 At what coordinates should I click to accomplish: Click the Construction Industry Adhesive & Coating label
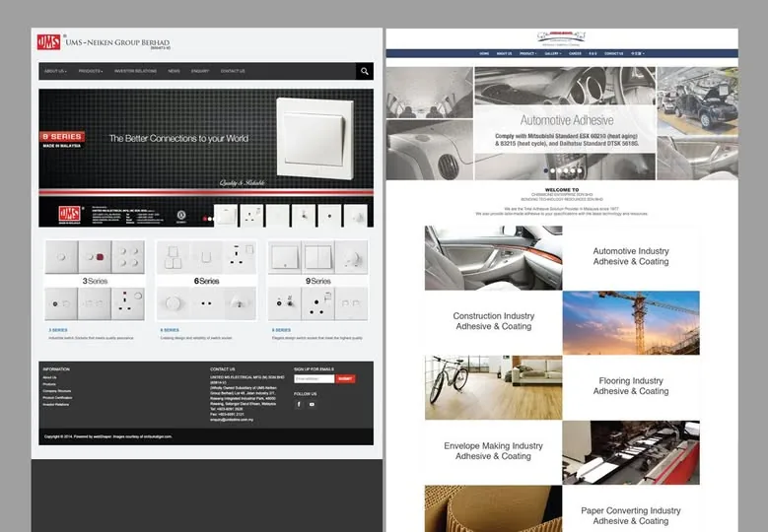tap(493, 321)
